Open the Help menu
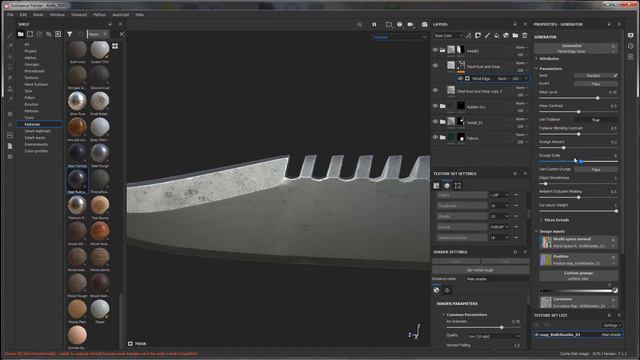This screenshot has height=360, width=640. click(x=140, y=14)
